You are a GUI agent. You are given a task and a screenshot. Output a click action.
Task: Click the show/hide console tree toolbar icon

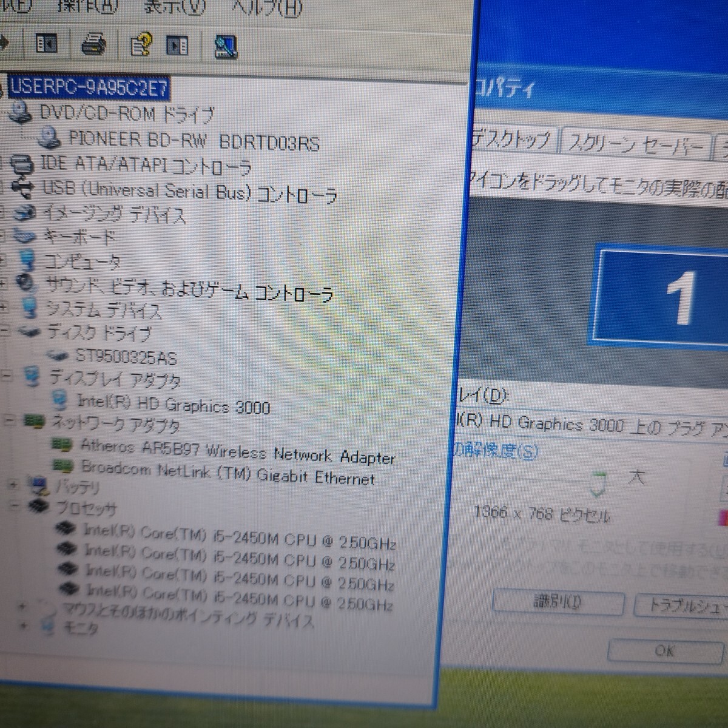[47, 44]
